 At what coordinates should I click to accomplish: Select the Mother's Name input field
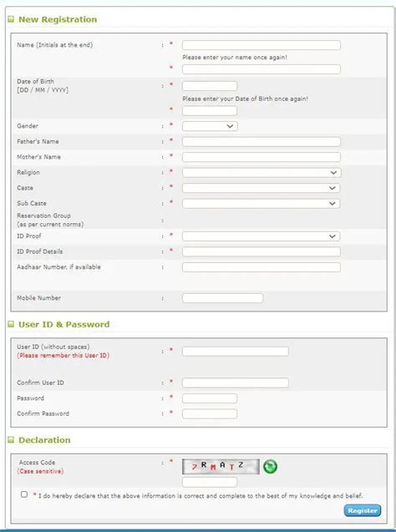click(x=261, y=157)
